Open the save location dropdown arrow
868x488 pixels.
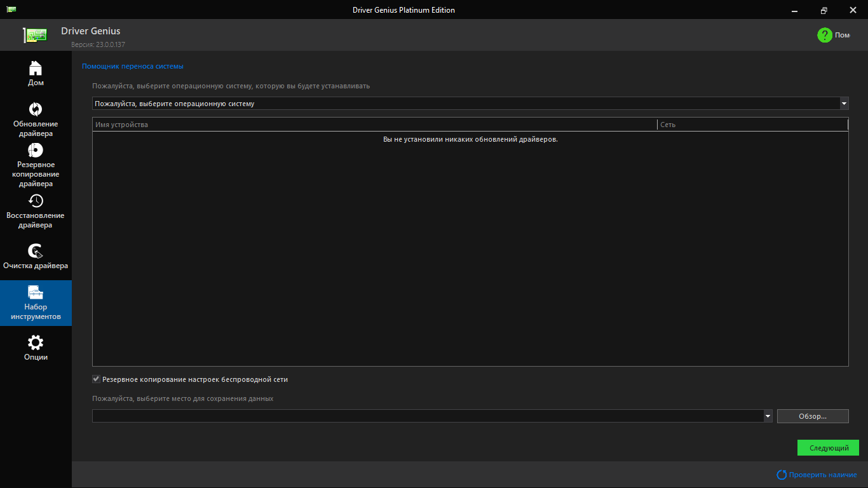(x=768, y=416)
